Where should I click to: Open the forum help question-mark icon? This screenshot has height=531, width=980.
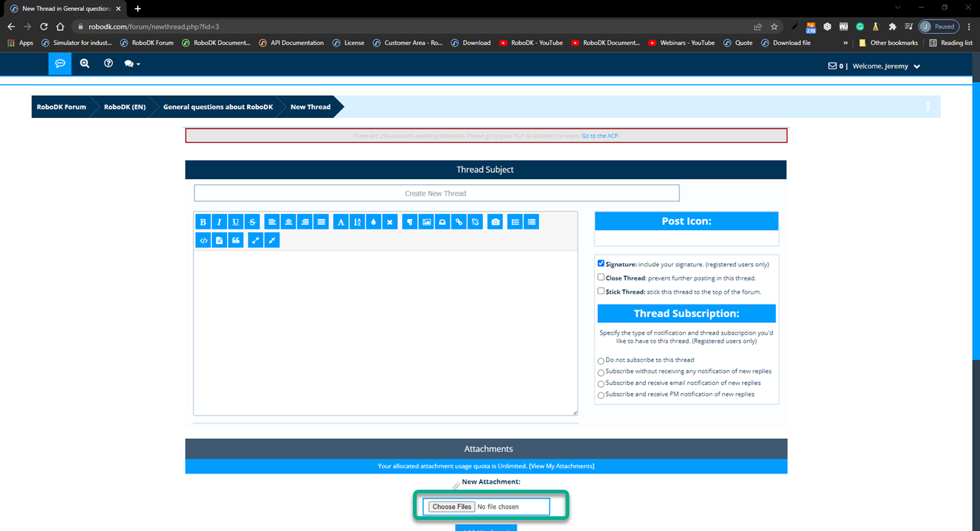pyautogui.click(x=108, y=63)
